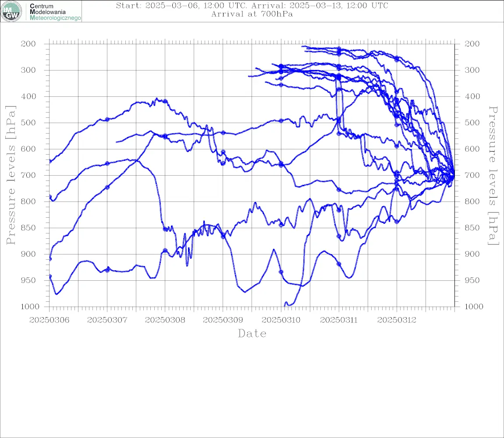Screen dimensions: 504x438
Task: Click the left axis 200 label
Action: pyautogui.click(x=28, y=44)
